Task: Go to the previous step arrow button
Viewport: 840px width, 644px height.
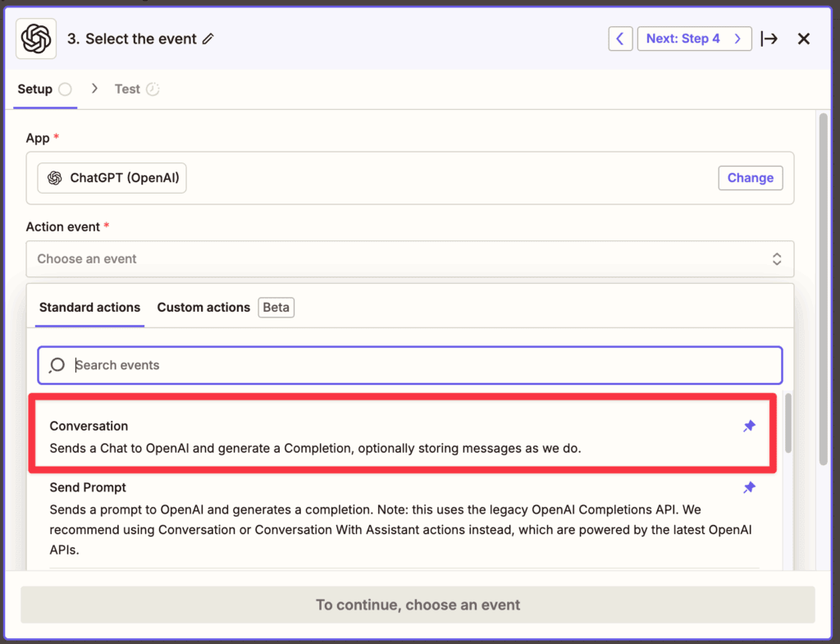Action: click(620, 39)
